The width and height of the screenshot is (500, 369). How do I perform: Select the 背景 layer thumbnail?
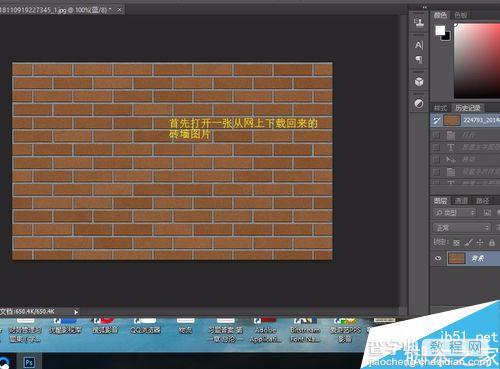pos(456,258)
